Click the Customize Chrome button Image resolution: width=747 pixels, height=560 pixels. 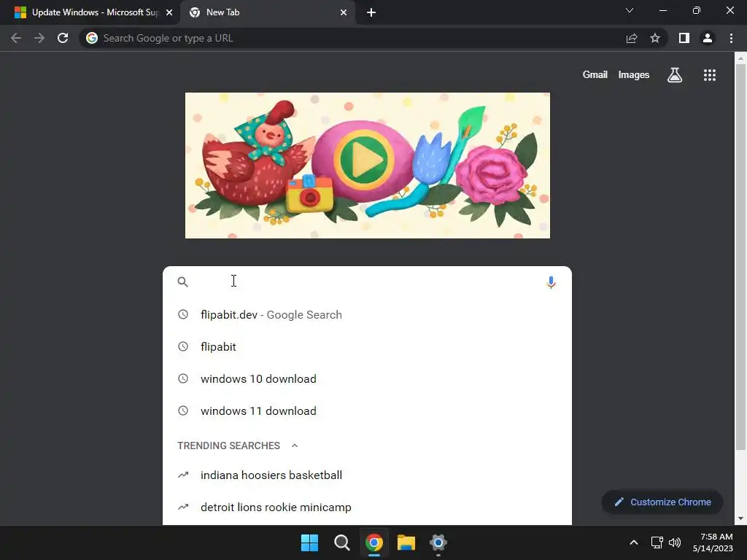point(662,502)
